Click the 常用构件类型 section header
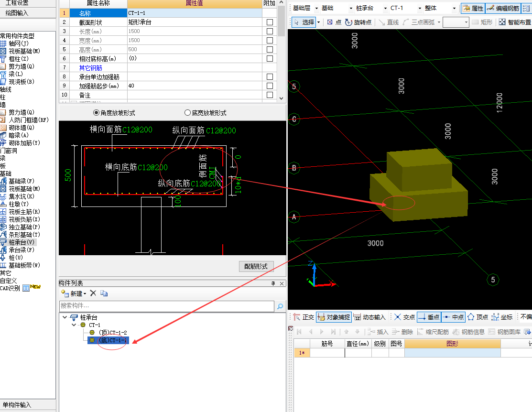This screenshot has width=532, height=412. pos(17,36)
